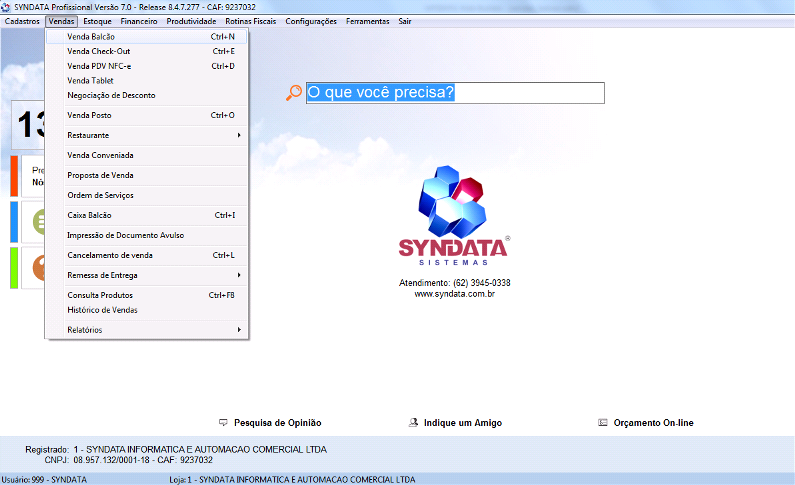Click the Atendimento phone number text
Viewport: 795px width, 485px height.
pos(454,283)
